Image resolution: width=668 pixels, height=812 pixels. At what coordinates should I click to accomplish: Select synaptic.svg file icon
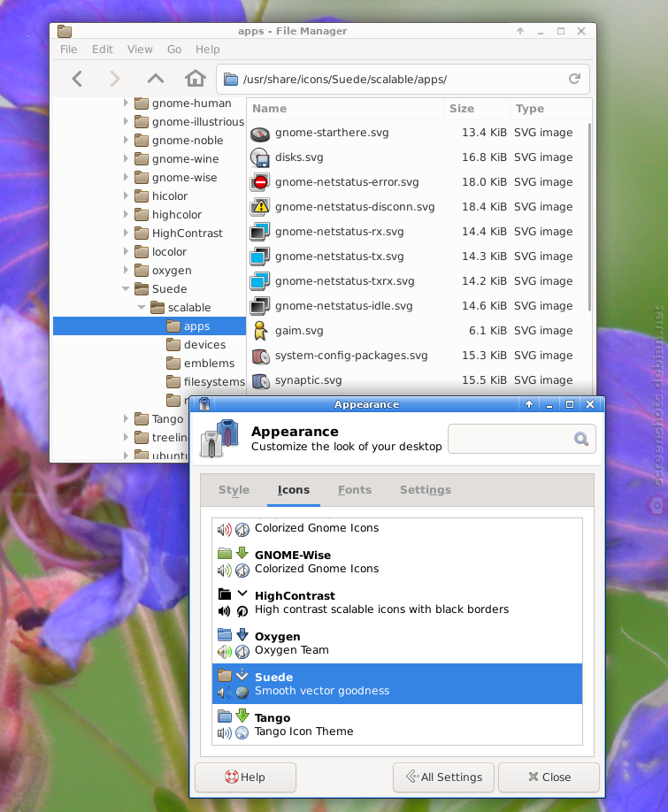260,380
